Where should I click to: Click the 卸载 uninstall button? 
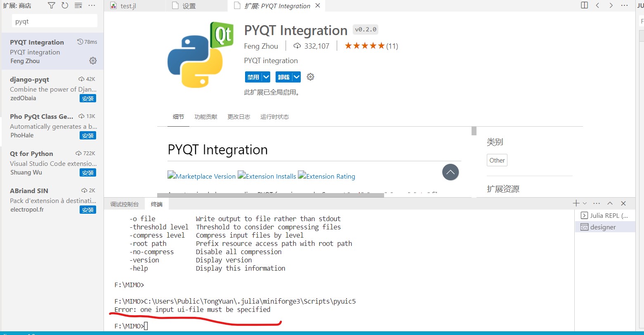click(x=283, y=77)
